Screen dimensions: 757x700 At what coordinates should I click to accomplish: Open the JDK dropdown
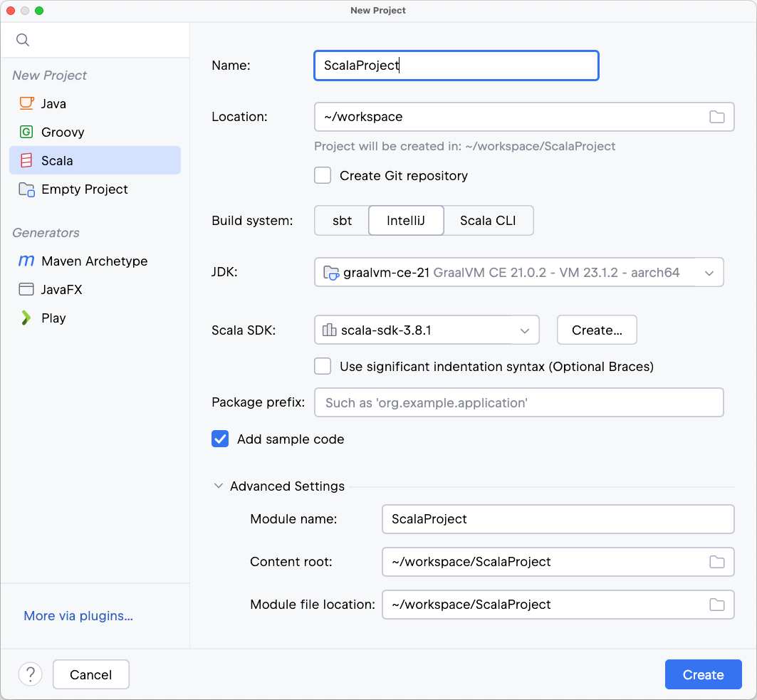point(709,272)
